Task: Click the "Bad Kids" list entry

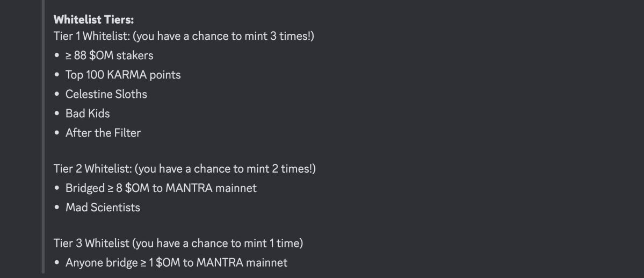Action: click(88, 113)
